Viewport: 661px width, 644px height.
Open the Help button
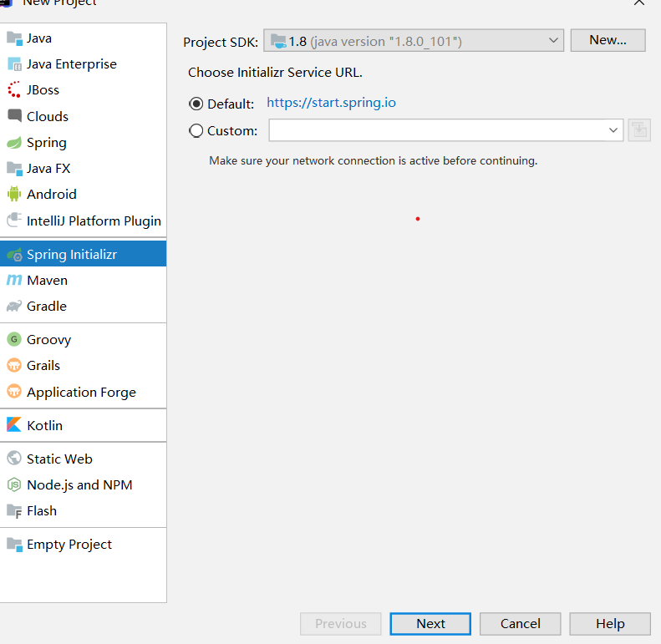610,624
